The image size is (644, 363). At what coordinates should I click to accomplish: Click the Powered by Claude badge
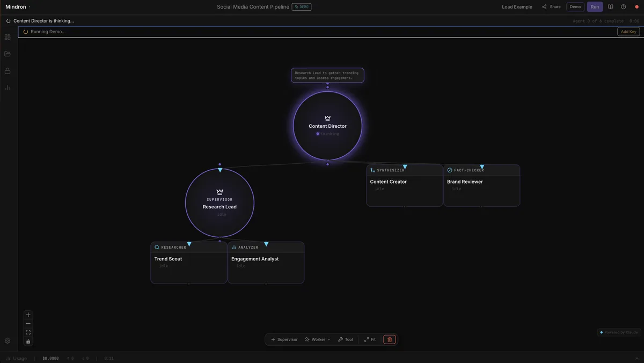tap(619, 332)
